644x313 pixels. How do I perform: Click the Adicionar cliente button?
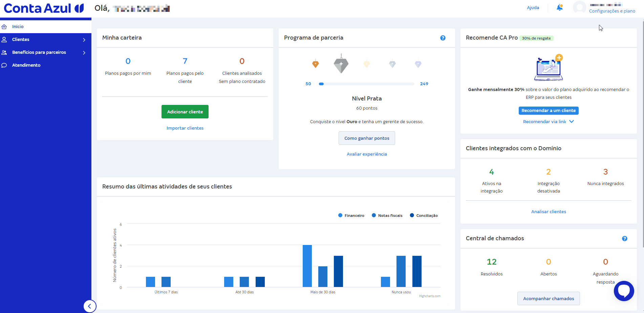click(x=185, y=112)
